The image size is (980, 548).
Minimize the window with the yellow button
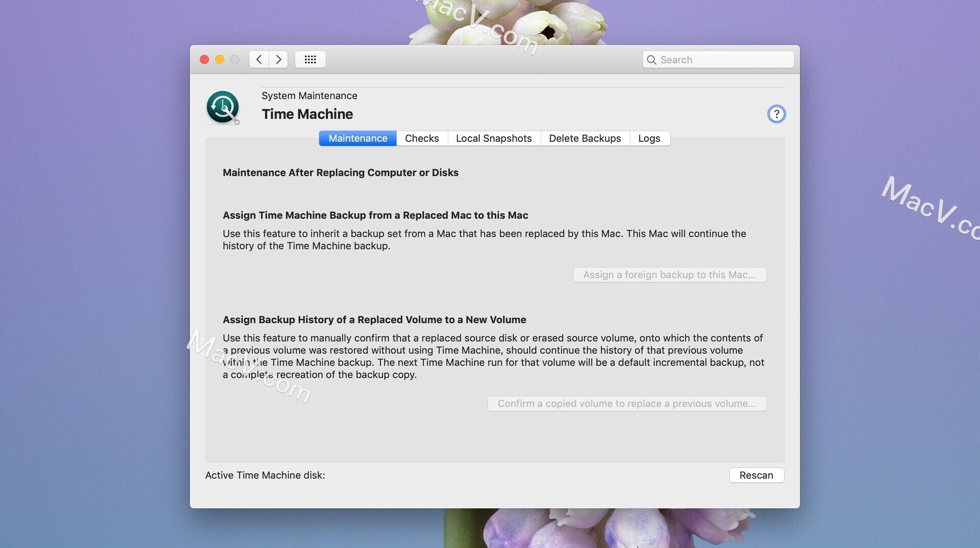219,60
